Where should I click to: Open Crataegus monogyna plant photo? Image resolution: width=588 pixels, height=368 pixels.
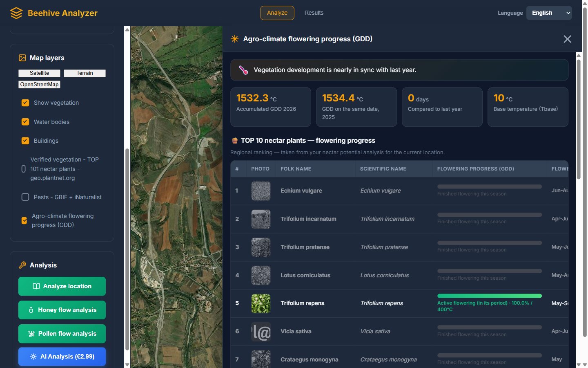pos(261,359)
